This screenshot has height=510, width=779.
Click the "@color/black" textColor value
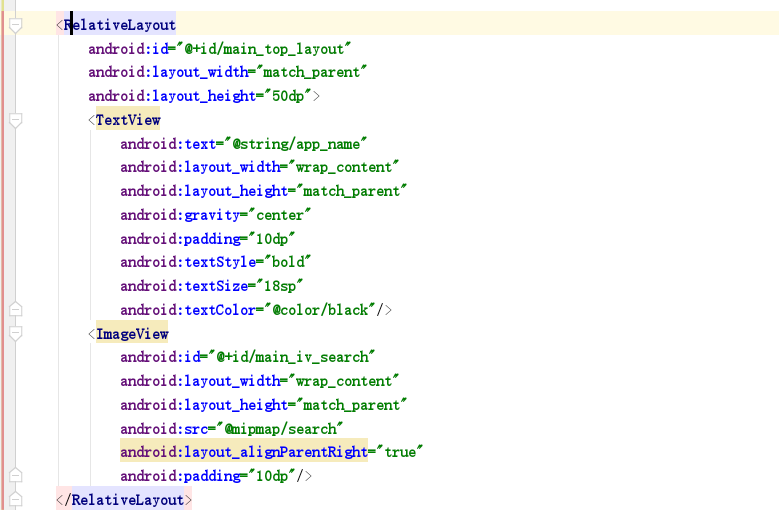coord(319,309)
